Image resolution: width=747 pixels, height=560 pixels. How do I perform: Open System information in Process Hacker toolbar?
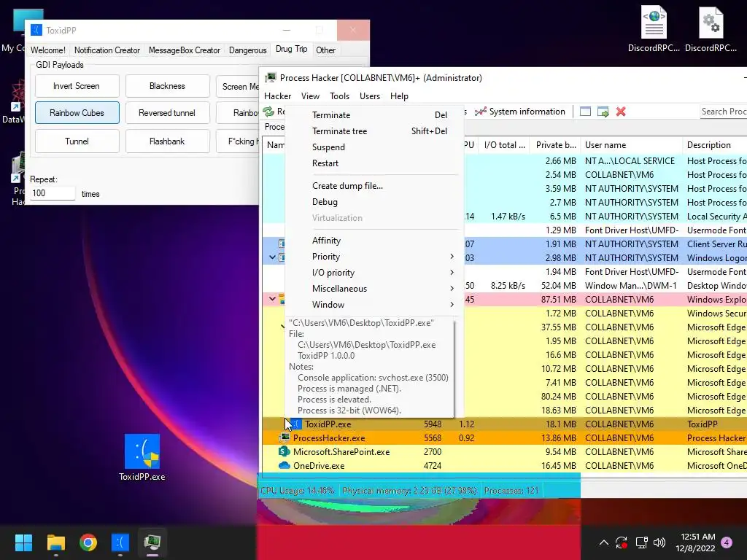[519, 112]
